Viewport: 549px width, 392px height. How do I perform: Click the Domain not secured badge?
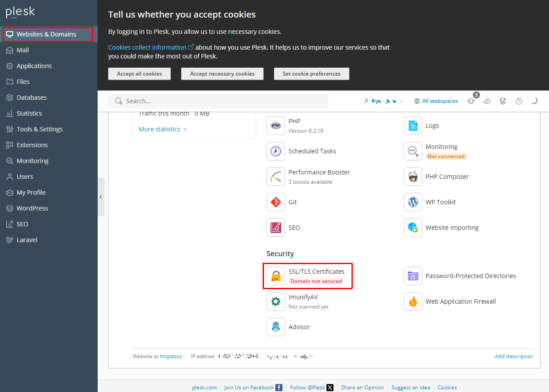click(x=316, y=281)
